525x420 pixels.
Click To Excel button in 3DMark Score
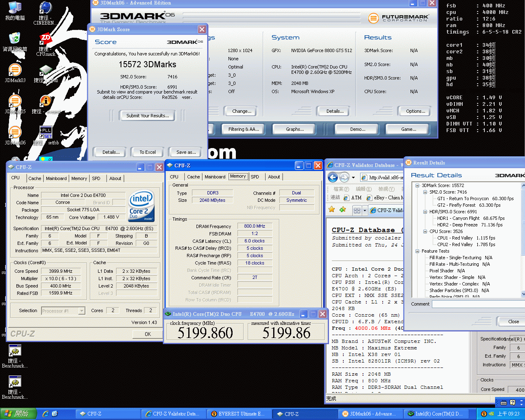147,152
